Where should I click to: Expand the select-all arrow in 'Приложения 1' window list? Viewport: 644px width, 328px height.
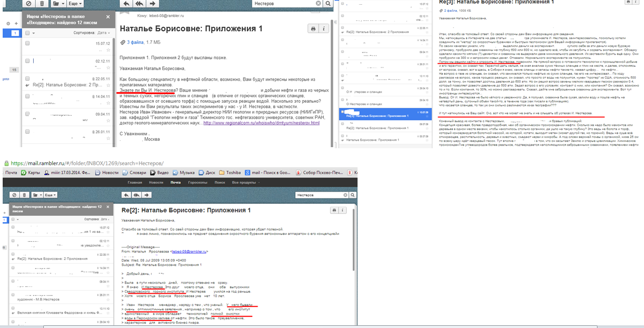[x=34, y=33]
